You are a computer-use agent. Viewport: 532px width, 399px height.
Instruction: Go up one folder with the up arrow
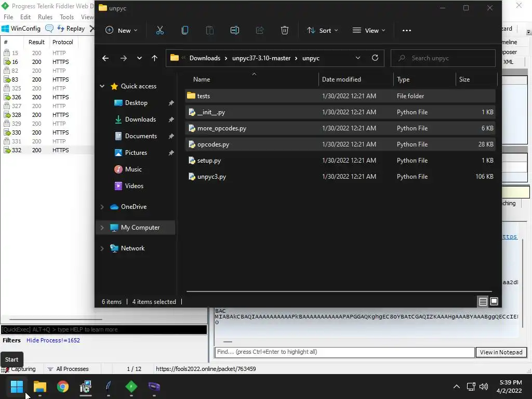(155, 58)
